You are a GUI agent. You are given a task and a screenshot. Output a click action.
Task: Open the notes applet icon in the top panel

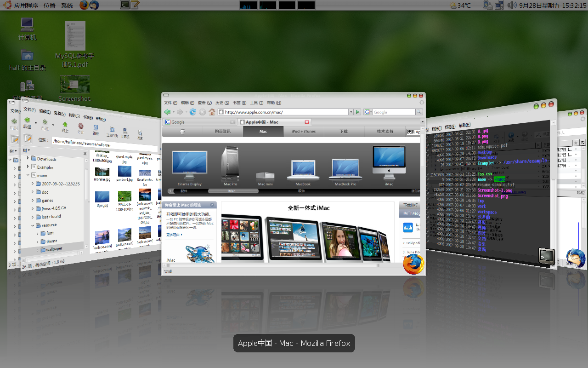point(135,5)
